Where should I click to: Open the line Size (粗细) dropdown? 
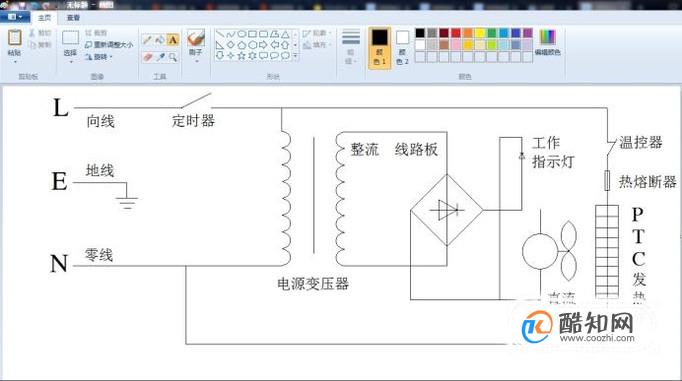(351, 47)
